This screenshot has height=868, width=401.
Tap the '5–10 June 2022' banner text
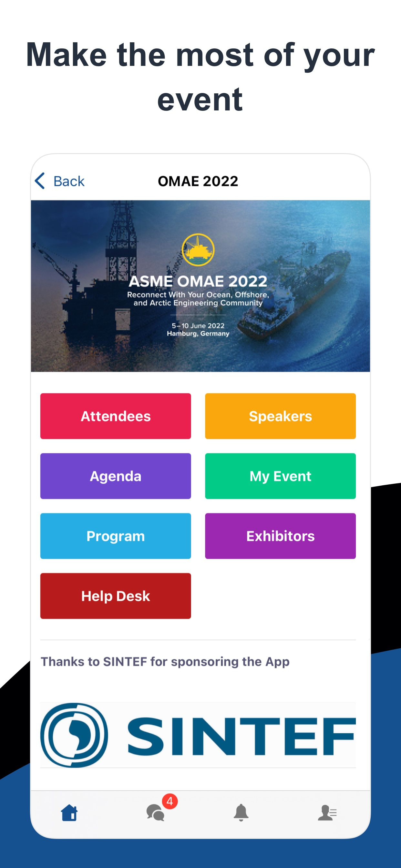198,325
